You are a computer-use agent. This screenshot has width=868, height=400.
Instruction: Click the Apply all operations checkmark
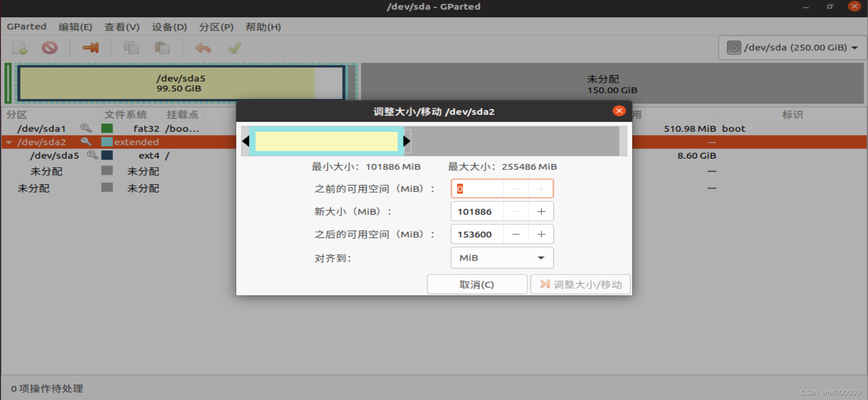coord(235,48)
